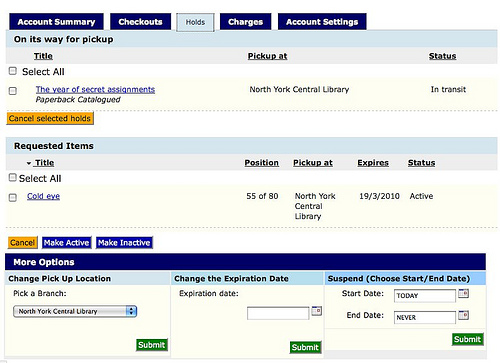Click the orange Cancel button
This screenshot has height=363, width=500.
point(22,242)
